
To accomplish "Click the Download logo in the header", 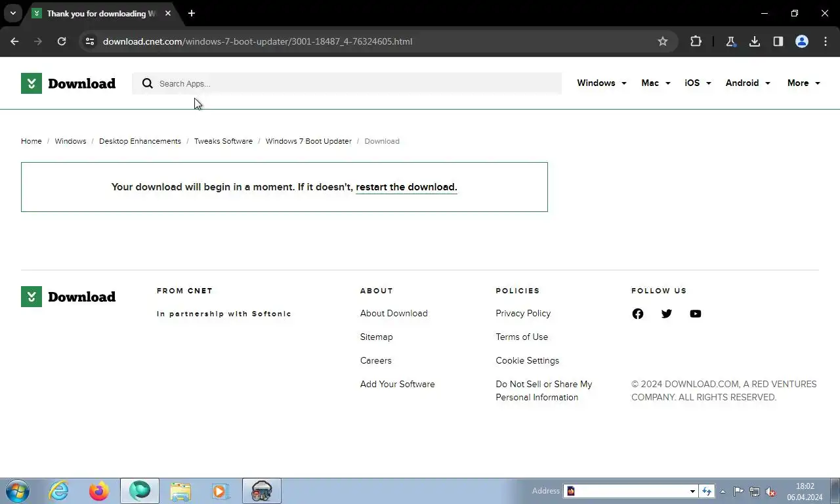I will (x=68, y=83).
